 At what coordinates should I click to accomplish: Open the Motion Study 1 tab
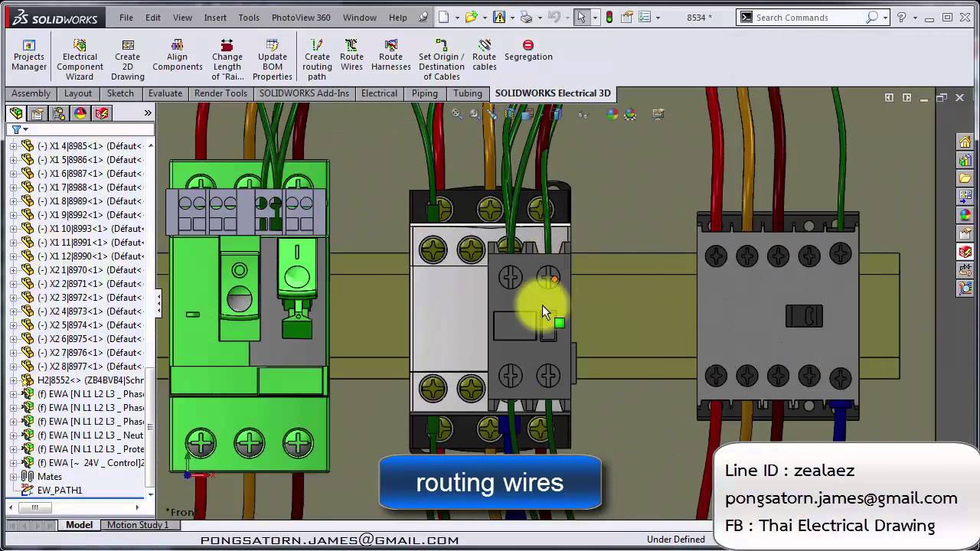pyautogui.click(x=138, y=525)
